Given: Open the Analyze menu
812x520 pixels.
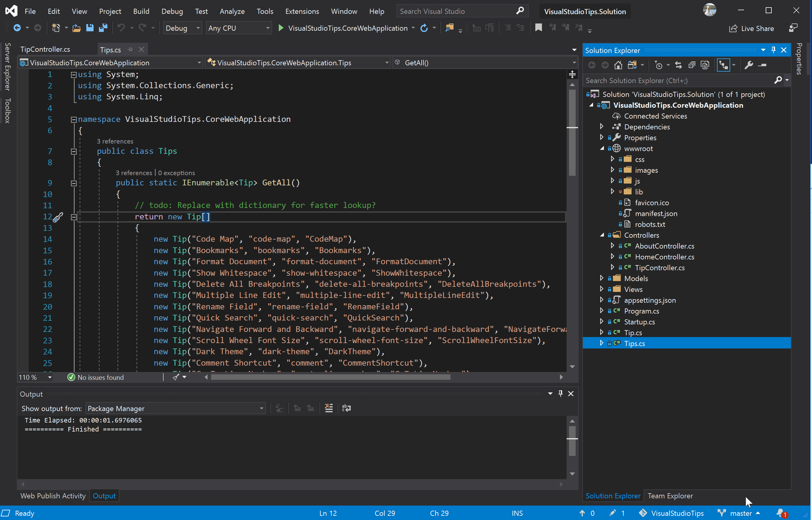Looking at the screenshot, I should [x=232, y=11].
